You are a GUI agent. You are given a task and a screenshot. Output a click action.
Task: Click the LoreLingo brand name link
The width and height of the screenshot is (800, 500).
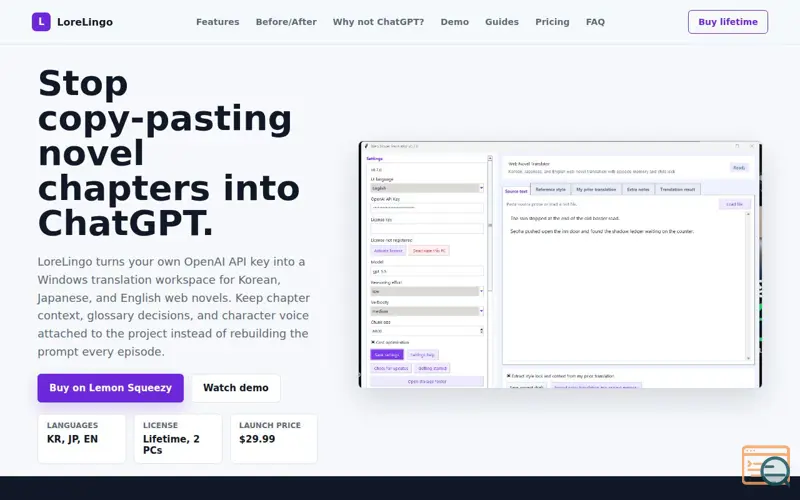(85, 22)
